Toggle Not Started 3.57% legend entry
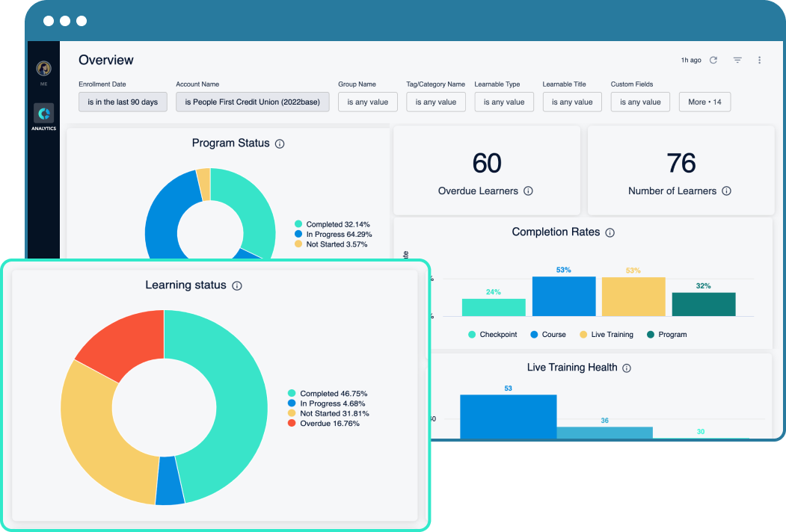The height and width of the screenshot is (532, 786). click(x=331, y=244)
